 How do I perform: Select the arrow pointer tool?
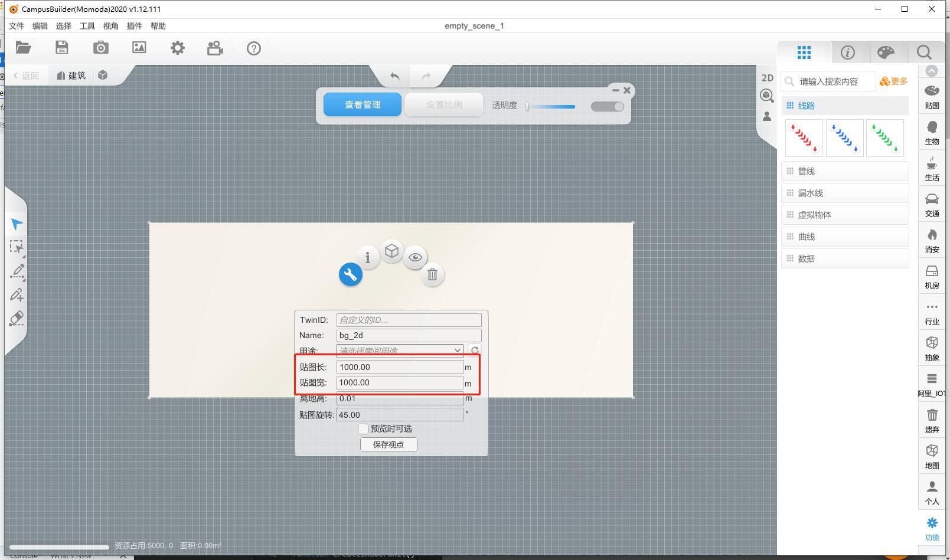pos(17,224)
